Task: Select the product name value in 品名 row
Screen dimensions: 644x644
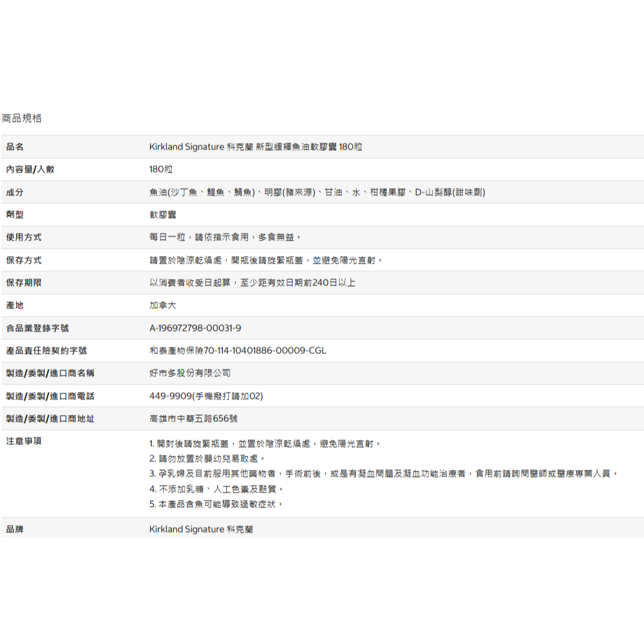Action: click(x=255, y=147)
